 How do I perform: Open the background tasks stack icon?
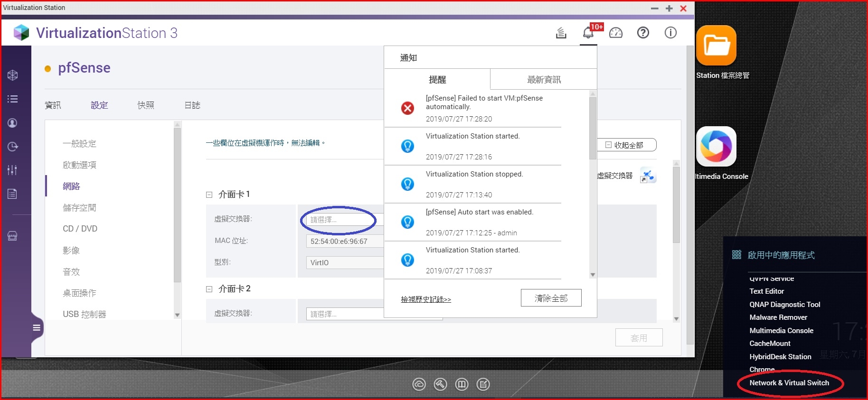561,33
